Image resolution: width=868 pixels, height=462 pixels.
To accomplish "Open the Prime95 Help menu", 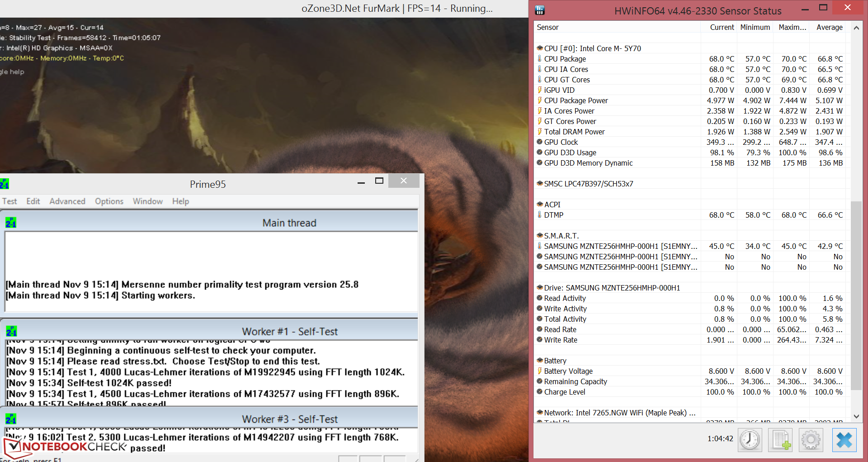I will tap(180, 201).
